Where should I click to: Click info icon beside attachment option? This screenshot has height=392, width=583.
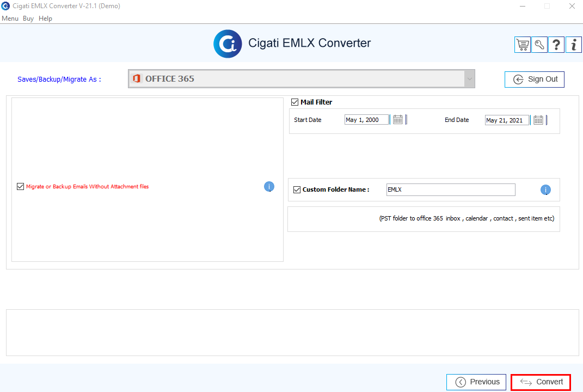[269, 186]
